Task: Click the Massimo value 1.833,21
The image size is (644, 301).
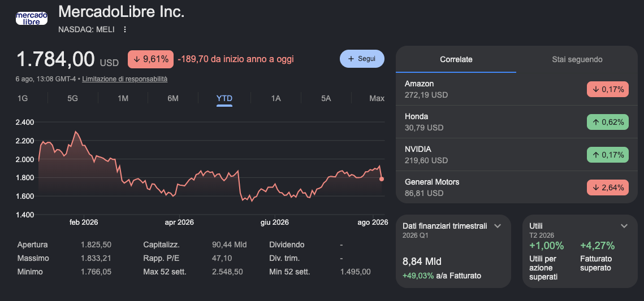Action: point(96,258)
